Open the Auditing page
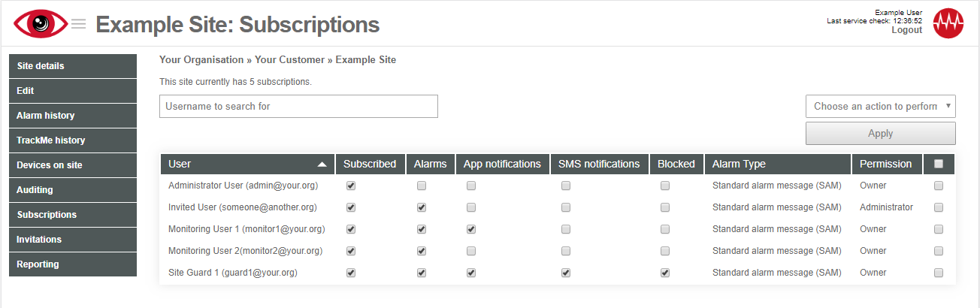980x308 pixels. pos(73,190)
